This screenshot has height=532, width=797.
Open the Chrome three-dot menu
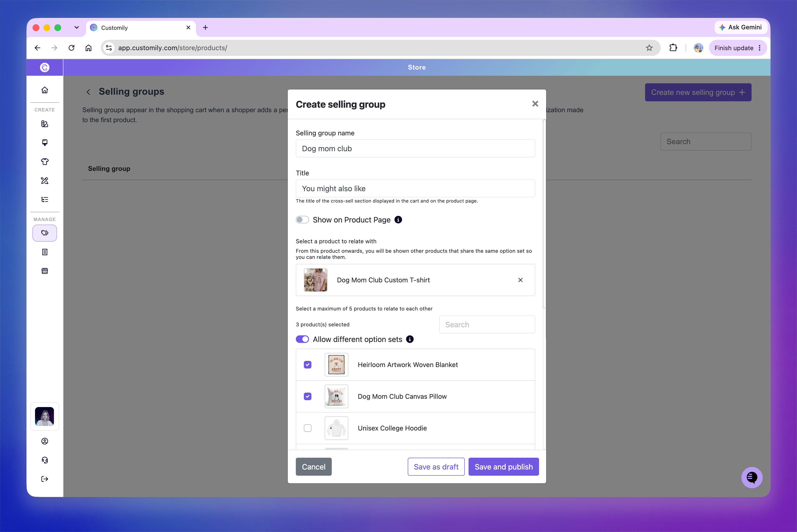click(x=760, y=48)
